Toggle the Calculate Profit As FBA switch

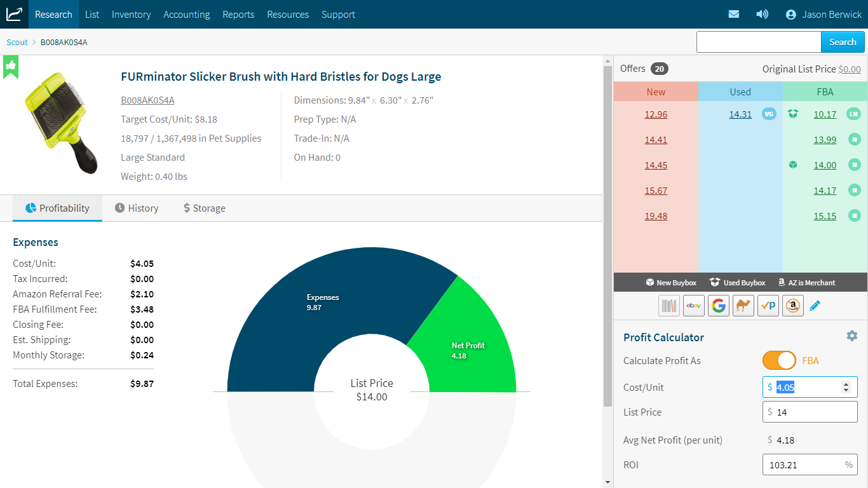(x=779, y=360)
